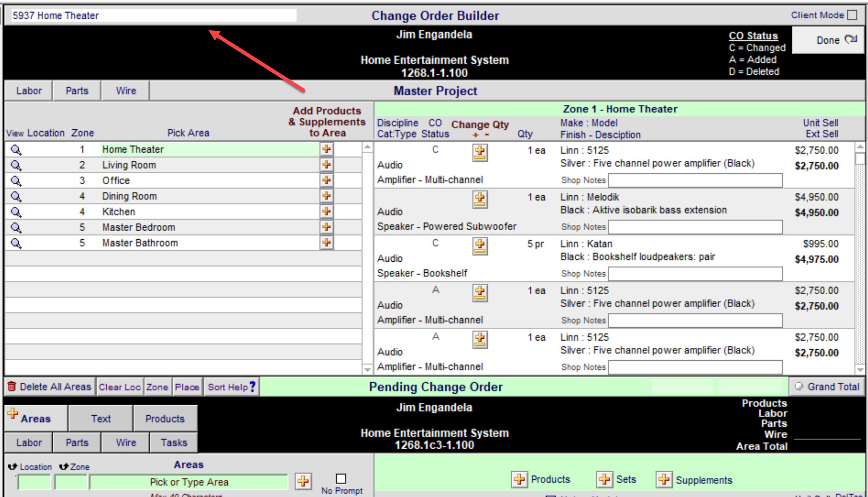
Task: Click the Location input field under Areas
Action: point(34,482)
